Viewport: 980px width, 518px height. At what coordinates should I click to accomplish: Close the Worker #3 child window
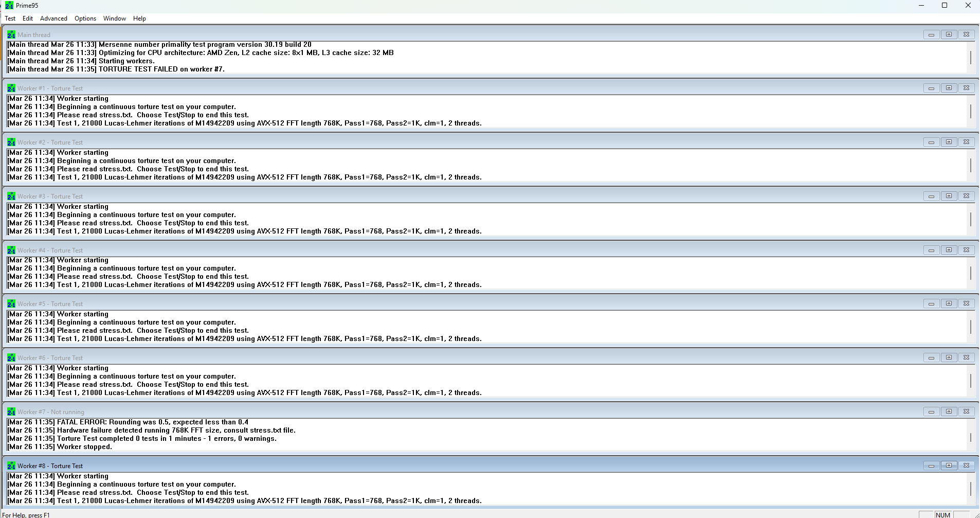click(966, 196)
